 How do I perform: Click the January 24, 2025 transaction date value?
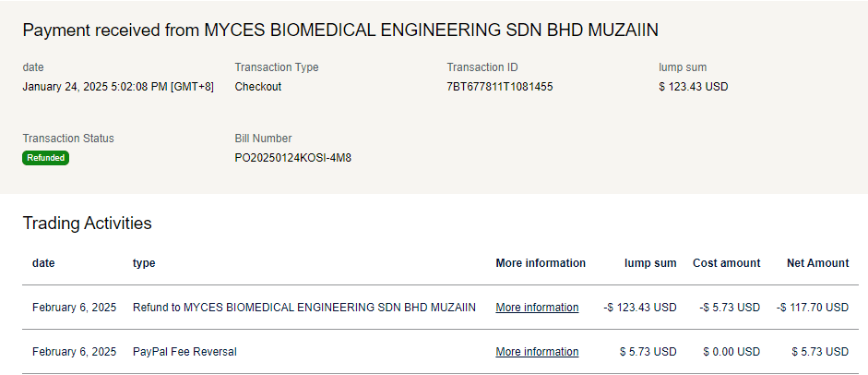[118, 87]
